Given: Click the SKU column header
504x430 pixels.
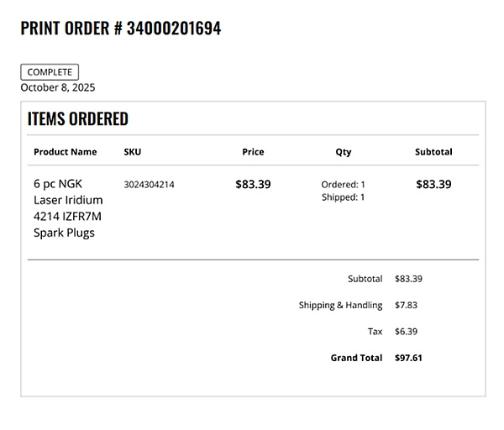Looking at the screenshot, I should (133, 152).
